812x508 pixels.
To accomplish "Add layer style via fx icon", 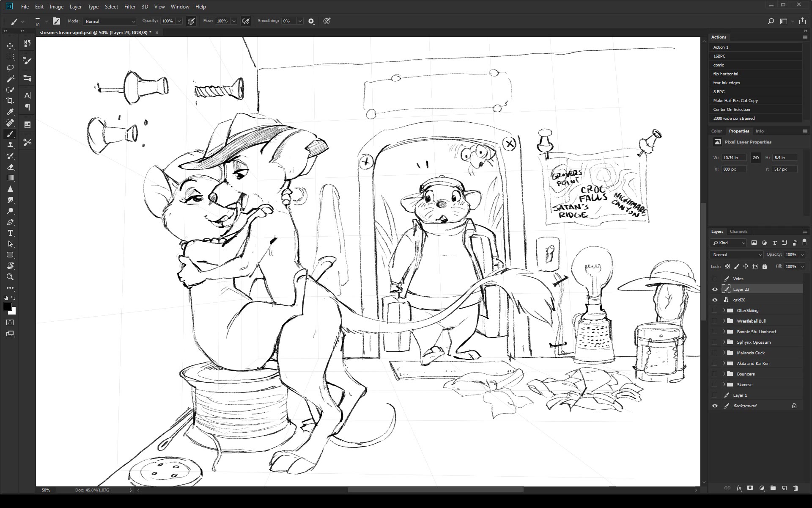I will (x=739, y=488).
